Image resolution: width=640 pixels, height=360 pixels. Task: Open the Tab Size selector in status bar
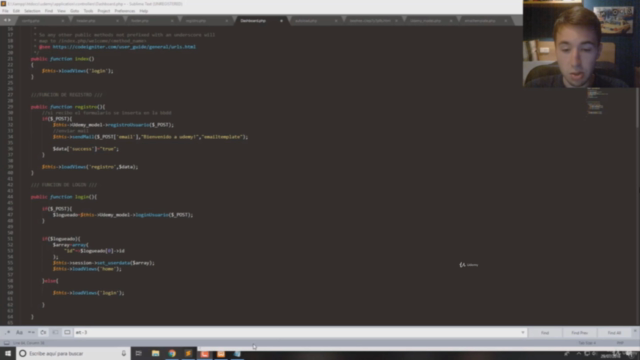(x=587, y=343)
